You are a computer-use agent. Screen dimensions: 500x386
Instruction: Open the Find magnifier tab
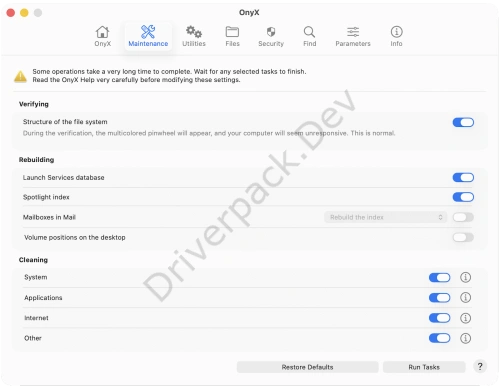(x=309, y=36)
